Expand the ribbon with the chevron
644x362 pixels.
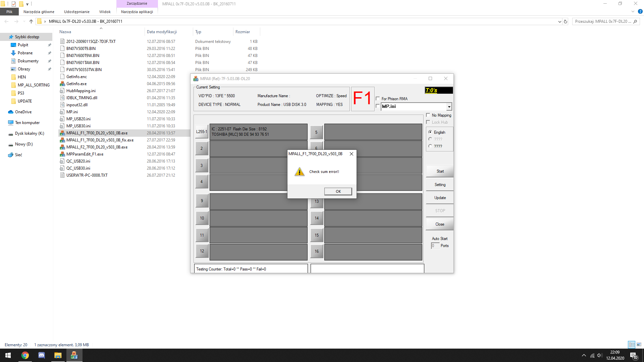(x=633, y=11)
